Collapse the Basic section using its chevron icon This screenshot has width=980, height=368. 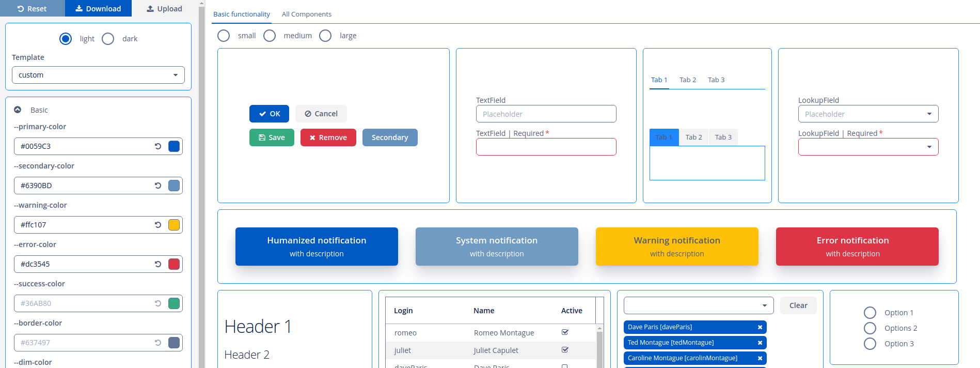point(18,110)
